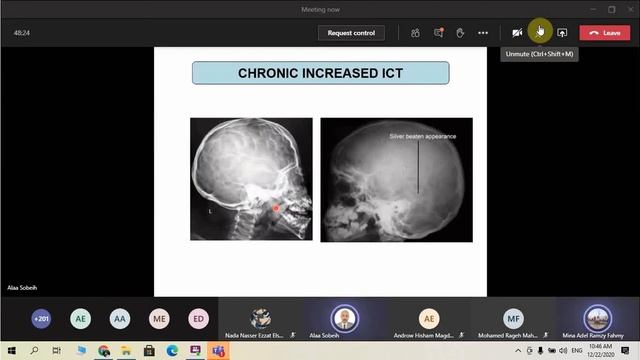The width and height of the screenshot is (640, 360).
Task: Open Task View on the taskbar
Action: click(57, 351)
